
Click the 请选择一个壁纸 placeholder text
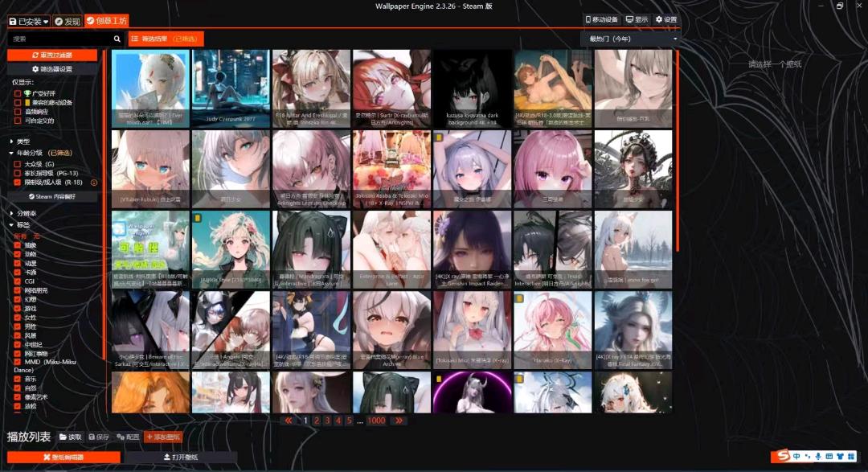click(x=775, y=64)
